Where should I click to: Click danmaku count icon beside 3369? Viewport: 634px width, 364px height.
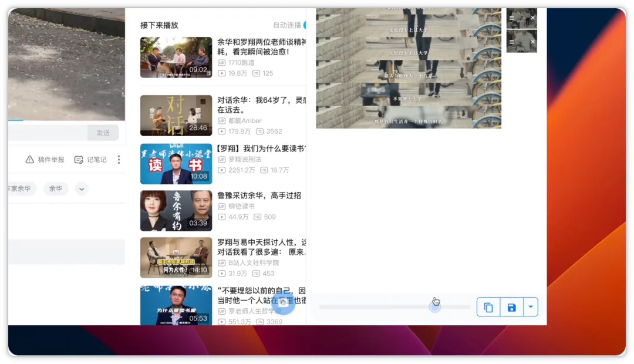pos(260,322)
